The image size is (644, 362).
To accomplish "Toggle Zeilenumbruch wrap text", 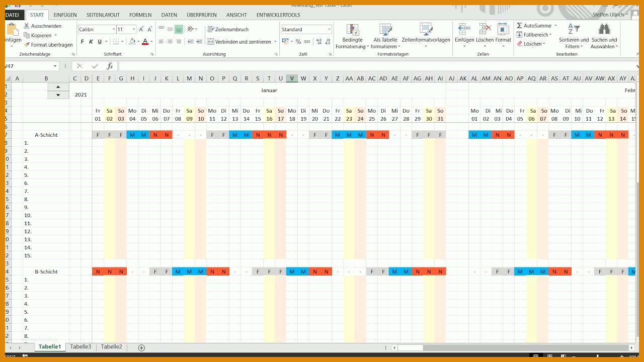I will pyautogui.click(x=228, y=29).
